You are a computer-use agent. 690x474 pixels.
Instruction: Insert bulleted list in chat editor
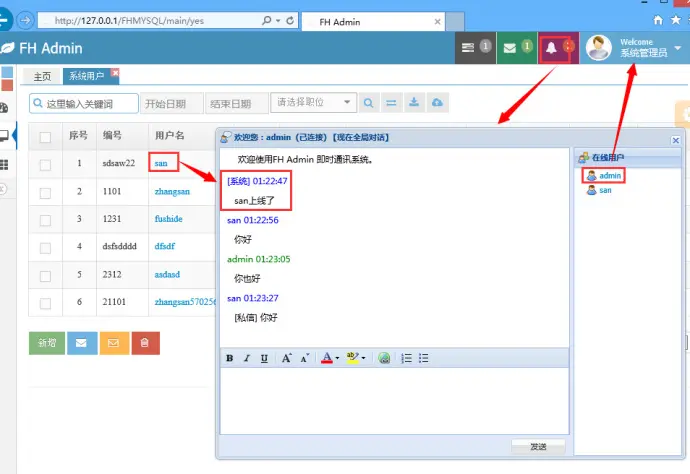pos(423,358)
